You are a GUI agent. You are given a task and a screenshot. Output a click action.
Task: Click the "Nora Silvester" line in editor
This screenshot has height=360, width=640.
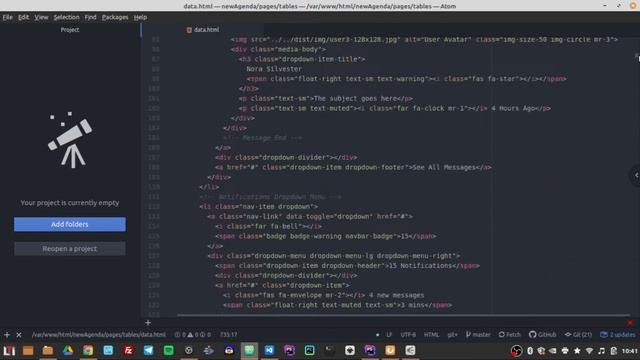(274, 69)
